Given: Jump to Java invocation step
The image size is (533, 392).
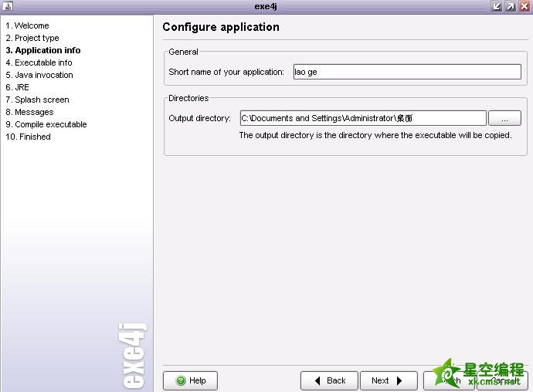Looking at the screenshot, I should [x=39, y=75].
